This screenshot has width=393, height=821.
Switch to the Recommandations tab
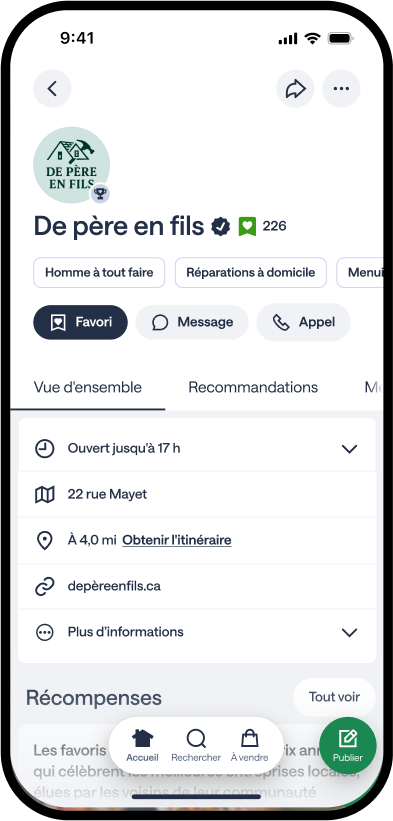coord(253,387)
